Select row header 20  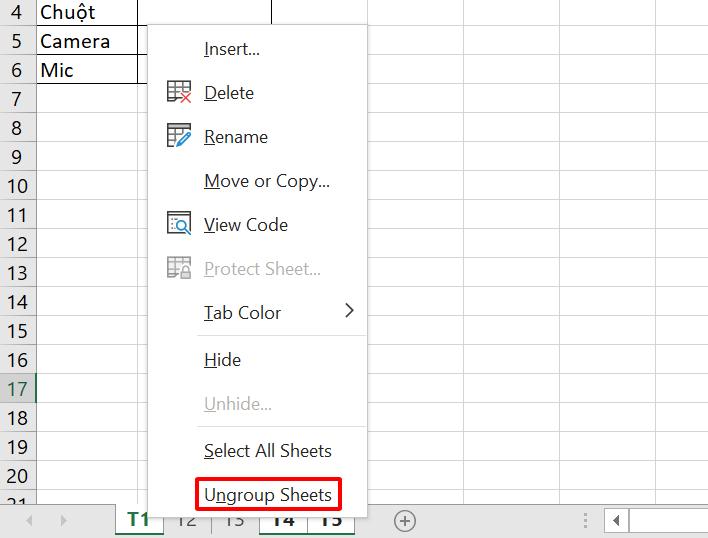point(18,476)
